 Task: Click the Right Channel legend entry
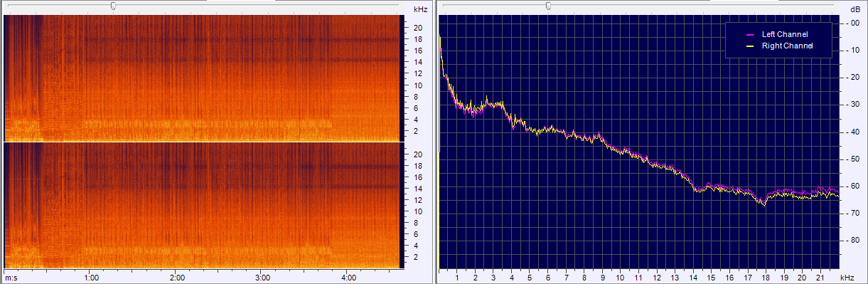pyautogui.click(x=787, y=46)
